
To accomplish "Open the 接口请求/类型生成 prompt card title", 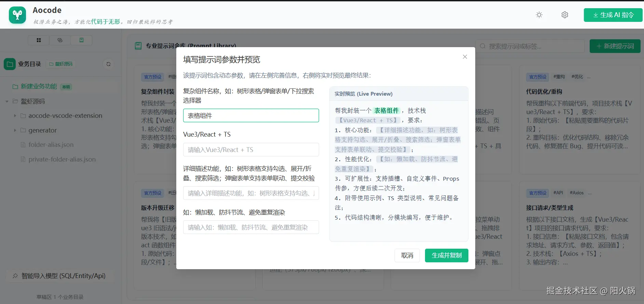I will (x=550, y=208).
